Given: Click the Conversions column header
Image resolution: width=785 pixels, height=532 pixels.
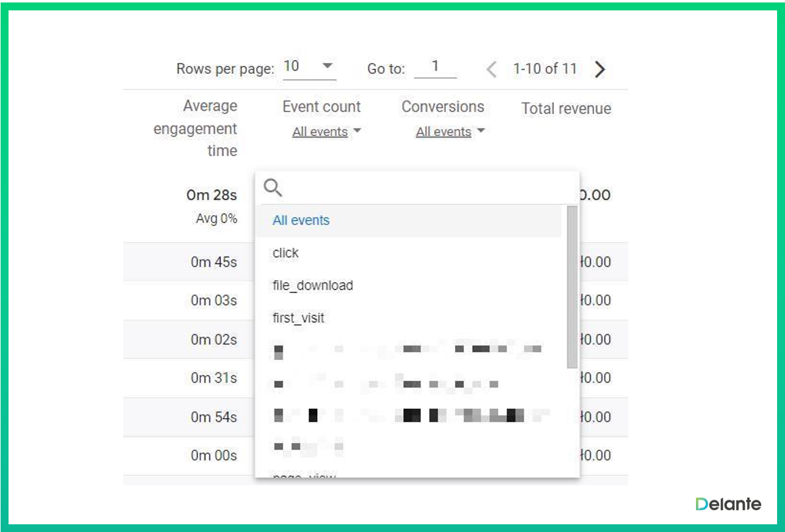Looking at the screenshot, I should 443,107.
